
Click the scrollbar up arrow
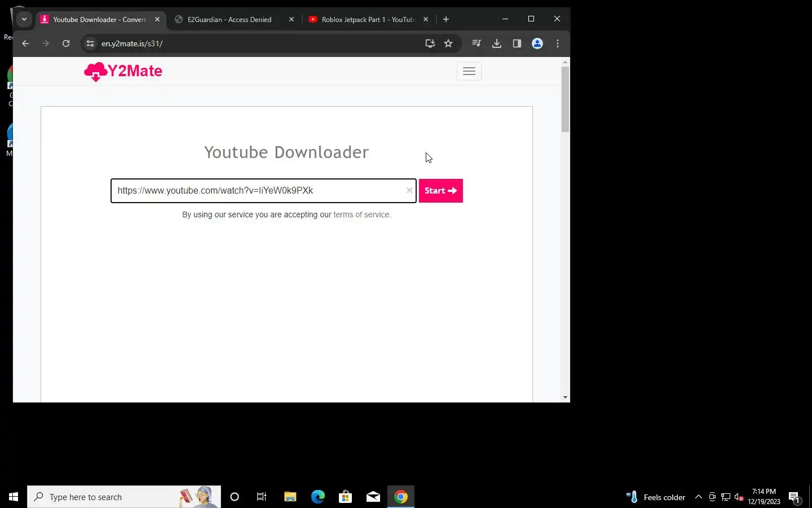pyautogui.click(x=565, y=62)
